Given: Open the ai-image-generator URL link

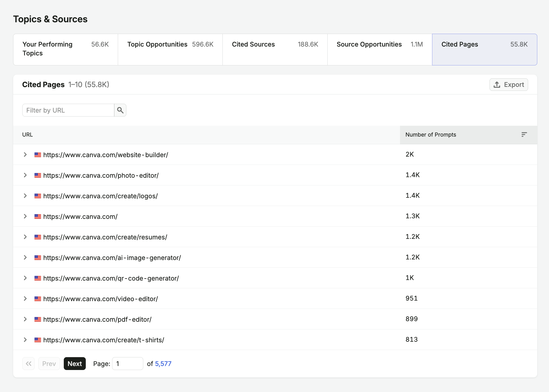Looking at the screenshot, I should pyautogui.click(x=112, y=258).
